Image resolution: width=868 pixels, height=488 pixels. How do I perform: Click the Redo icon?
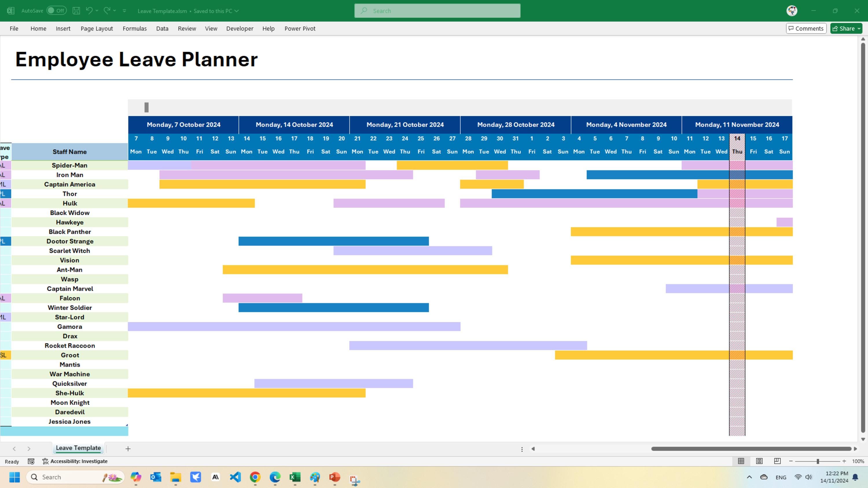pyautogui.click(x=106, y=10)
